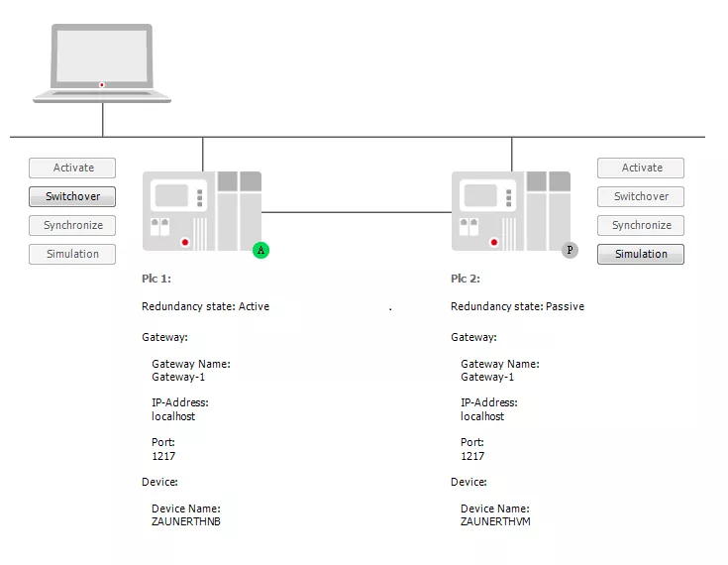Trigger Switchover on Plc 1
The image size is (728, 565).
[72, 196]
